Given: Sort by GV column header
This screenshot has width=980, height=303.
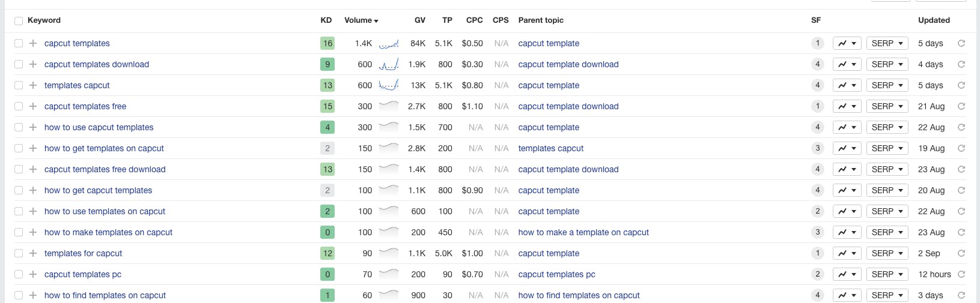Looking at the screenshot, I should [420, 20].
